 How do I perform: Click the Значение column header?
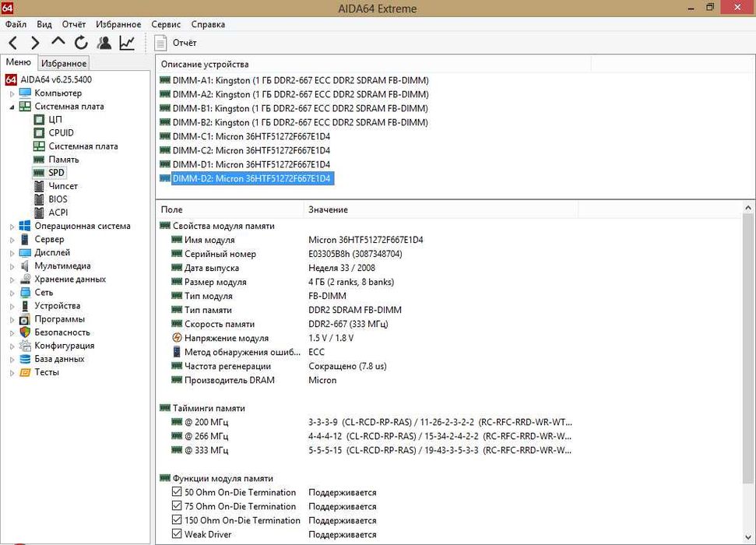point(441,209)
